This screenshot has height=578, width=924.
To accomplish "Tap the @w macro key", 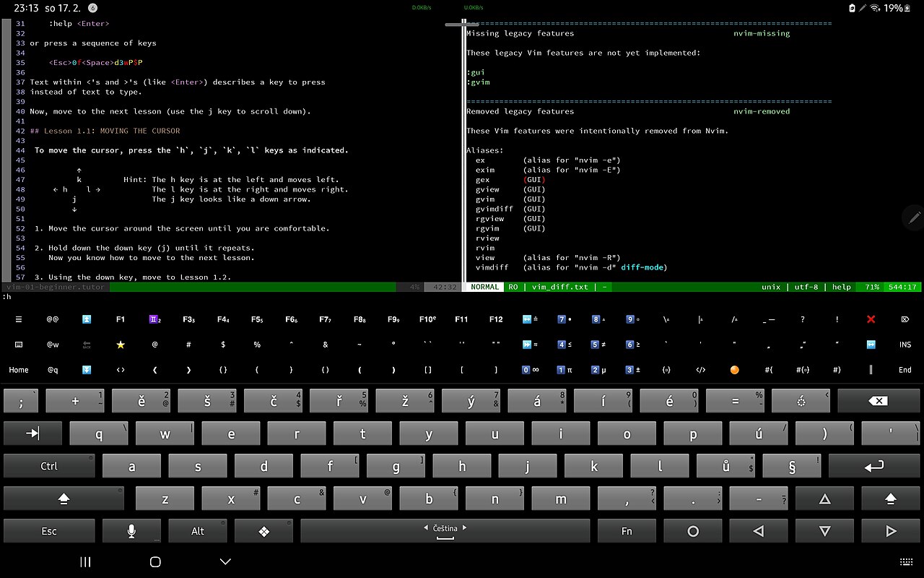I will (53, 345).
